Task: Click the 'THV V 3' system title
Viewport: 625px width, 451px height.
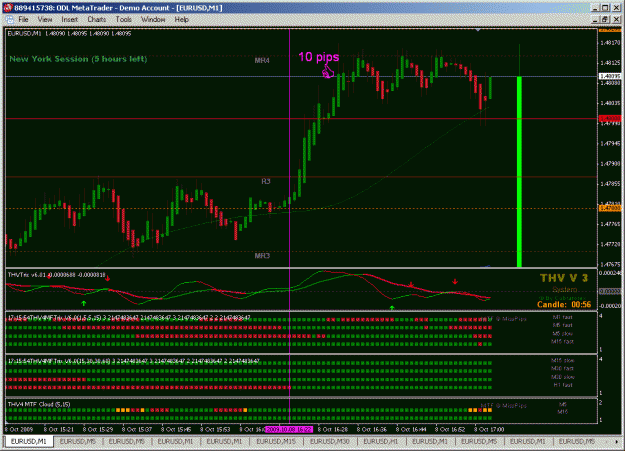Action: (564, 278)
